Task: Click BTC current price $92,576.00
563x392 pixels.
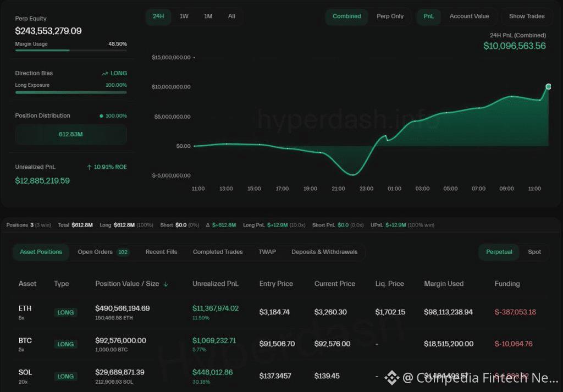Action: 332,344
